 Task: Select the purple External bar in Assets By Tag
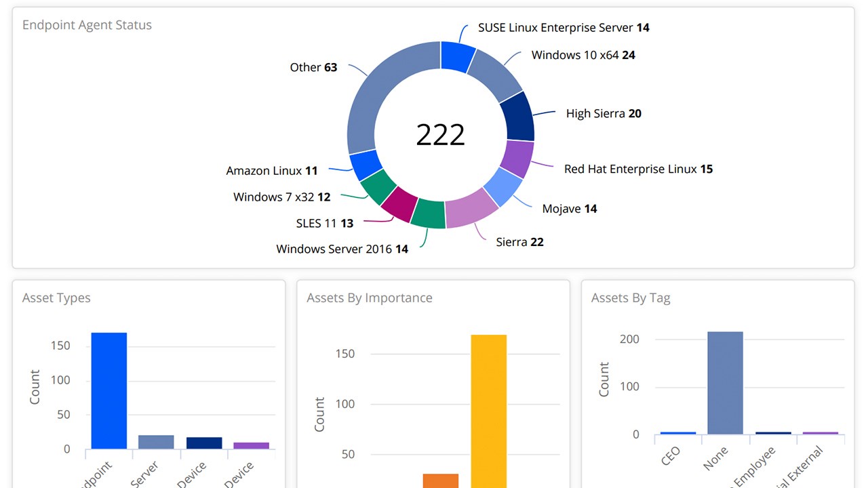[821, 433]
